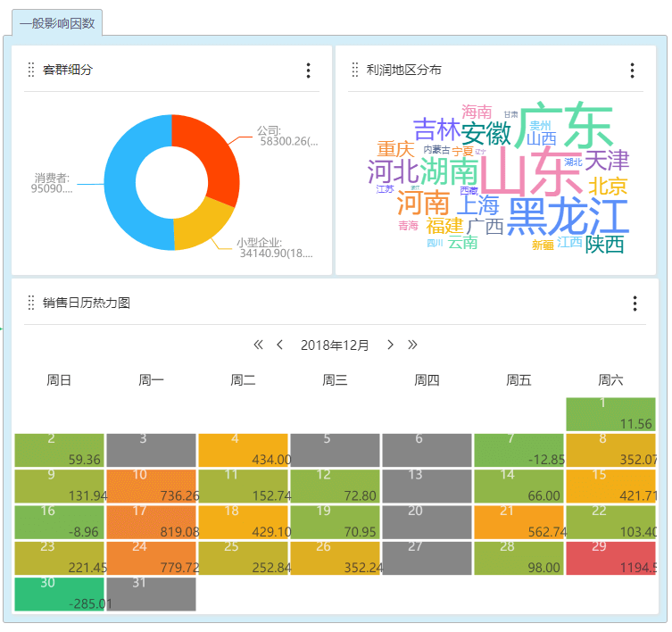
Task: Click the 利润地区分布 panel drag handle
Action: (355, 71)
